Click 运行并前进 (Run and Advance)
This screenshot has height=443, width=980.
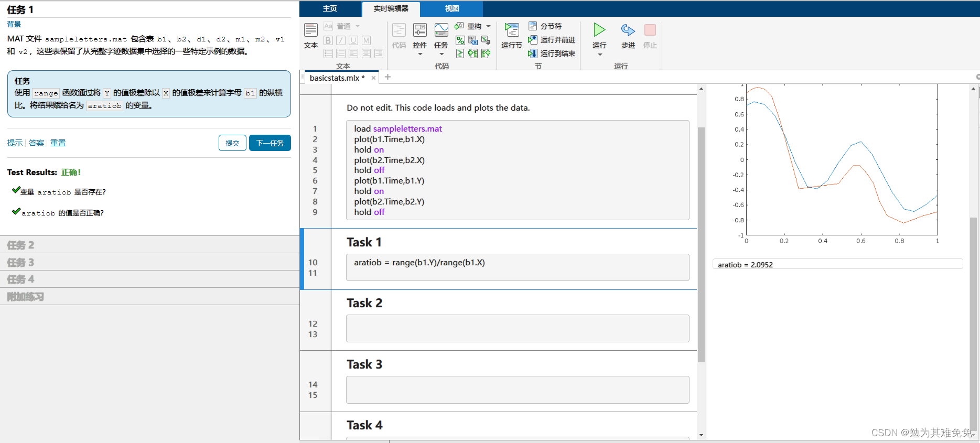(552, 40)
